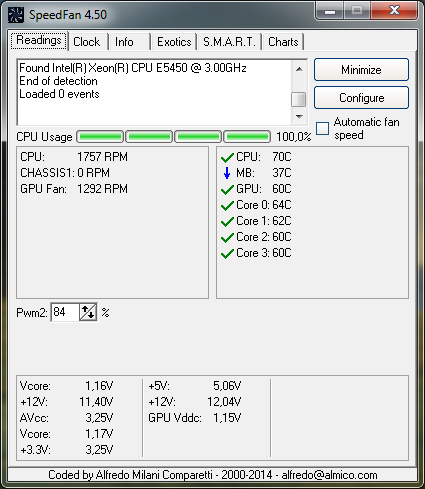Click the first Vcore 1,16V reading
425x489 pixels.
(x=67, y=386)
